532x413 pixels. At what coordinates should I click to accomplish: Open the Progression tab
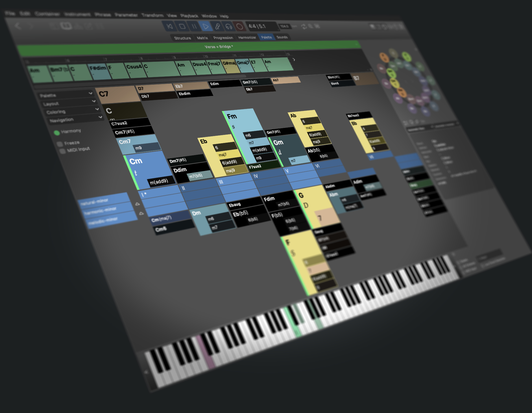pyautogui.click(x=223, y=38)
